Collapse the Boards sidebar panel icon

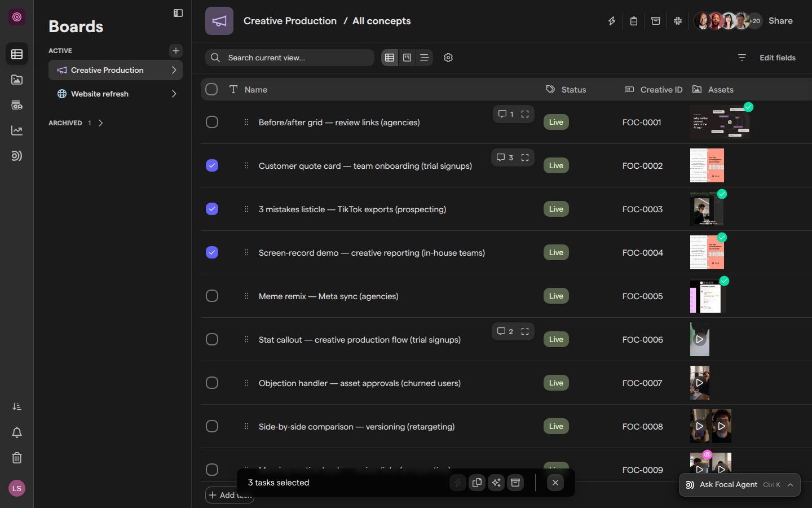pyautogui.click(x=178, y=13)
